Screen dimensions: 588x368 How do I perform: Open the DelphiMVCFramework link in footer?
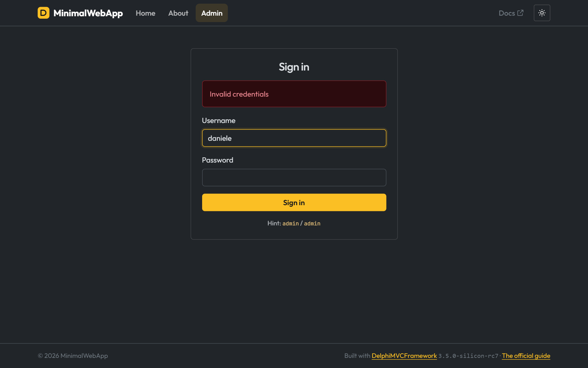[x=404, y=356]
